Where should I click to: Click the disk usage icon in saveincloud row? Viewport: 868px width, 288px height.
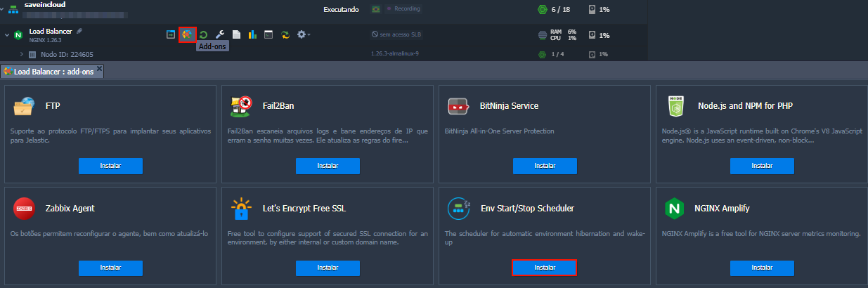pos(592,9)
